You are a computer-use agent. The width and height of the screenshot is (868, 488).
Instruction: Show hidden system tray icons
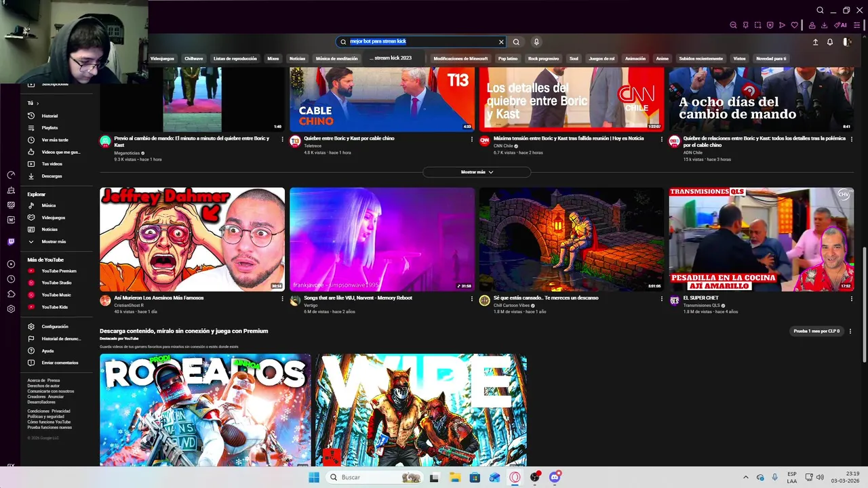coord(746,477)
